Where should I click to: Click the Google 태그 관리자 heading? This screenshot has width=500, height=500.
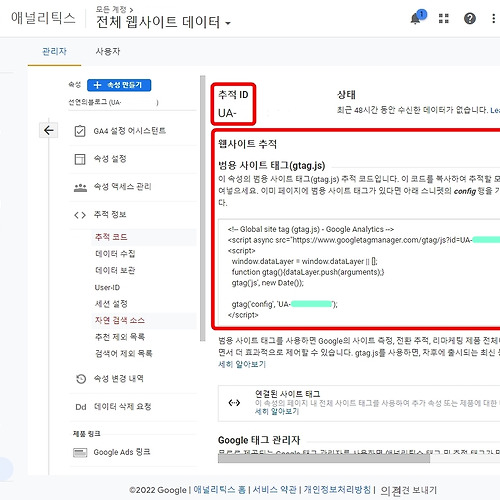259,440
